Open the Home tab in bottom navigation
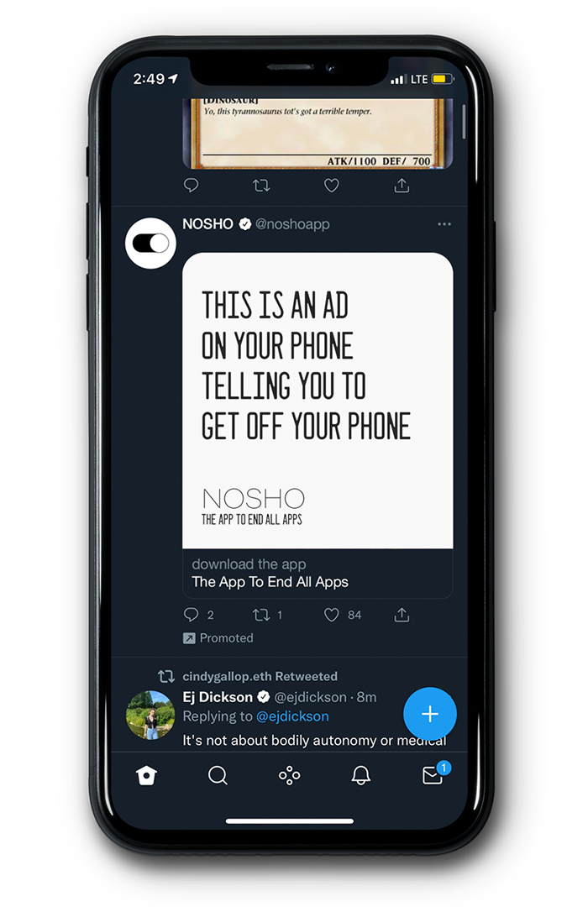 [x=146, y=775]
